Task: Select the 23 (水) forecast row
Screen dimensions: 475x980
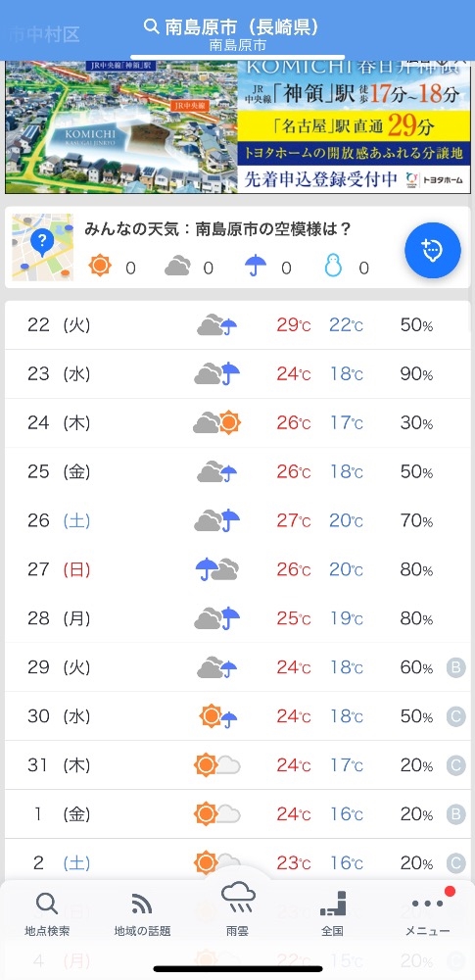Action: coord(237,373)
